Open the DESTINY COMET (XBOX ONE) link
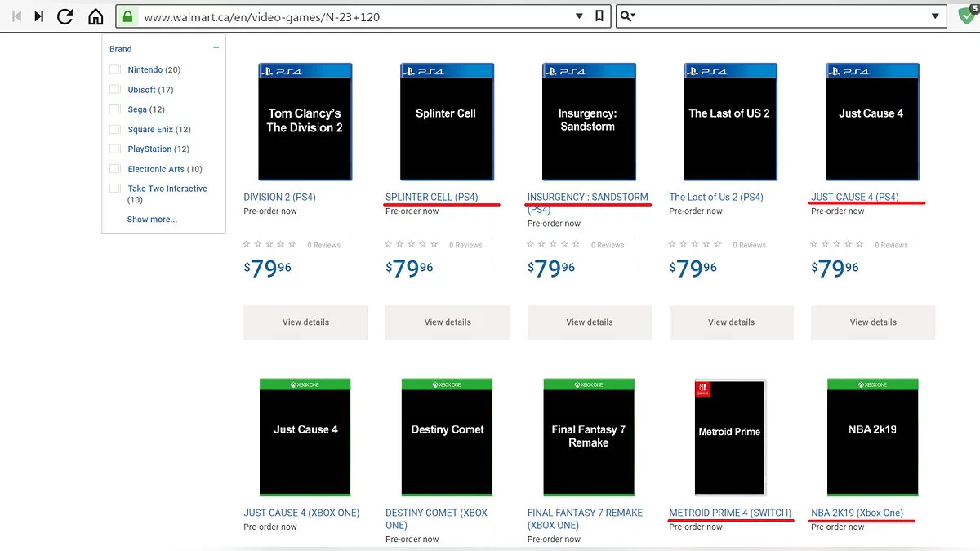This screenshot has height=551, width=980. tap(436, 519)
